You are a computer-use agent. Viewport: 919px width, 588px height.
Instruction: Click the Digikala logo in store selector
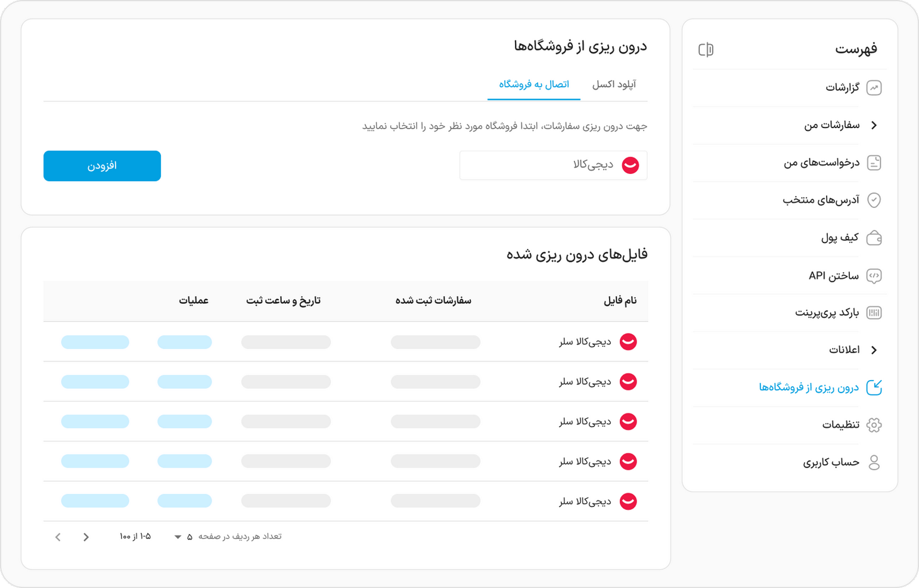point(631,165)
